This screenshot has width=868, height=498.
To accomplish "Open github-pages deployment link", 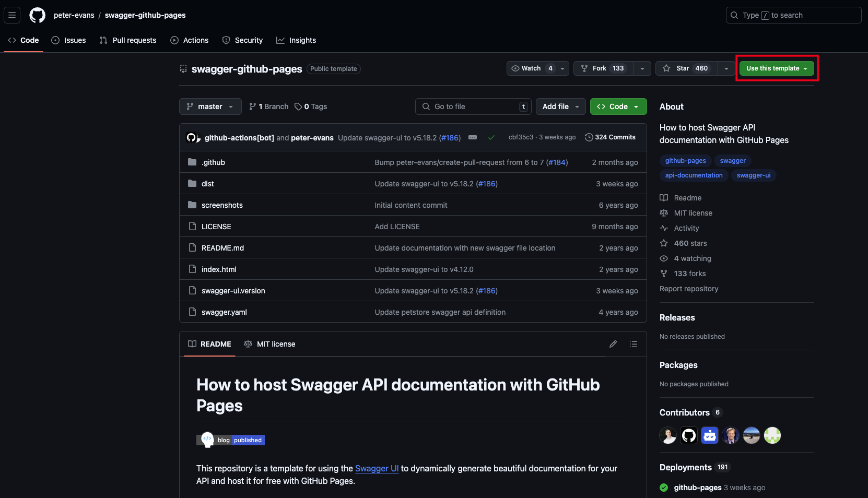I will coord(697,488).
